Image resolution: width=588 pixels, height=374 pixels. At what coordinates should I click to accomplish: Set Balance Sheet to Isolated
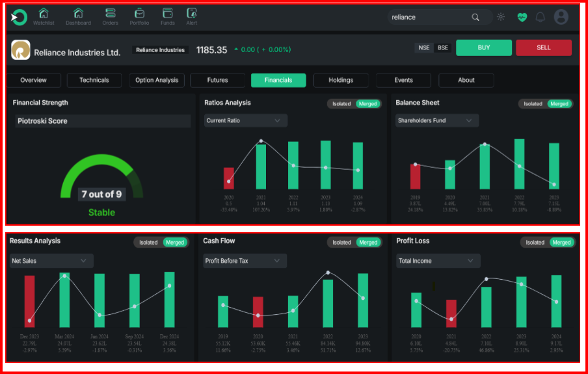click(x=533, y=104)
